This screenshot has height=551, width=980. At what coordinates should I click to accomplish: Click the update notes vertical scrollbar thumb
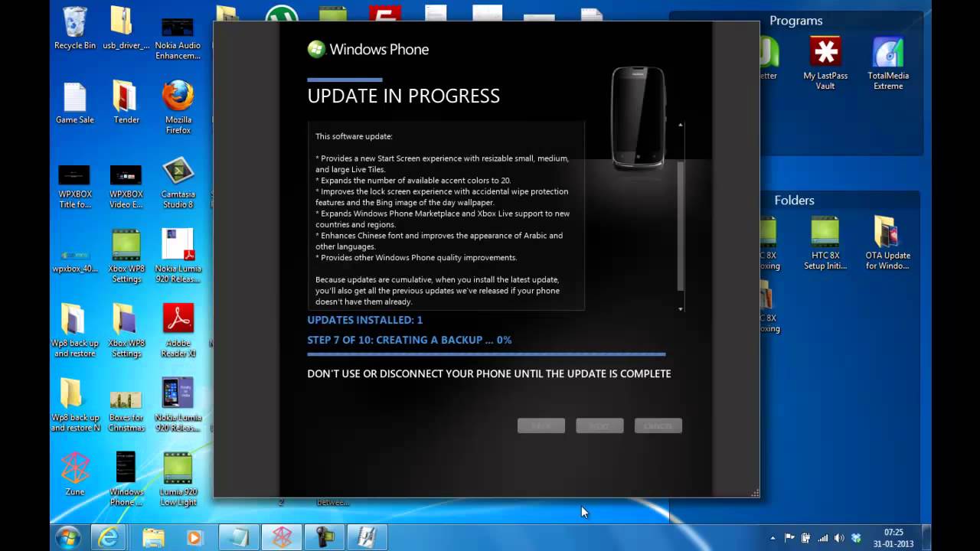pyautogui.click(x=681, y=227)
